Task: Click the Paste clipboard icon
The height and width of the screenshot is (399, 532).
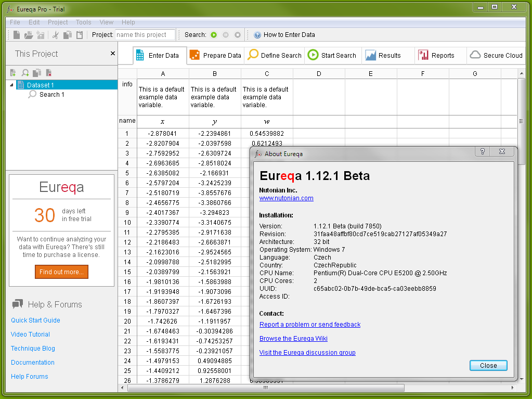Action: click(80, 35)
